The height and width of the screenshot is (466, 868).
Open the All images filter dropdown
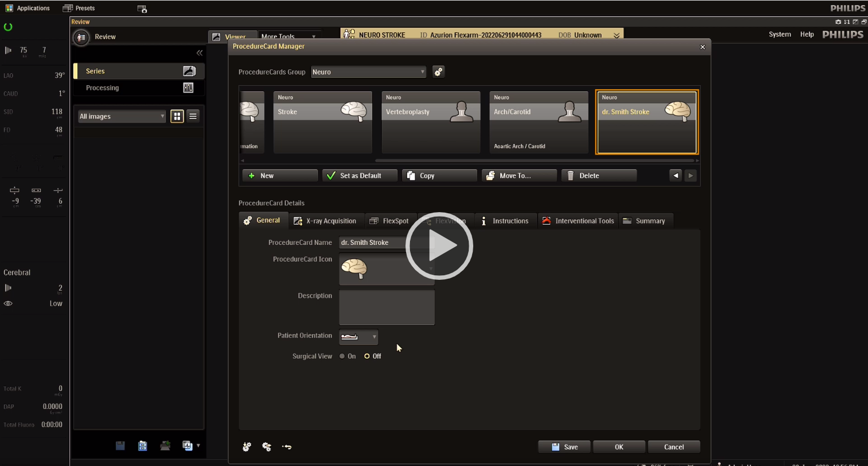tap(122, 116)
